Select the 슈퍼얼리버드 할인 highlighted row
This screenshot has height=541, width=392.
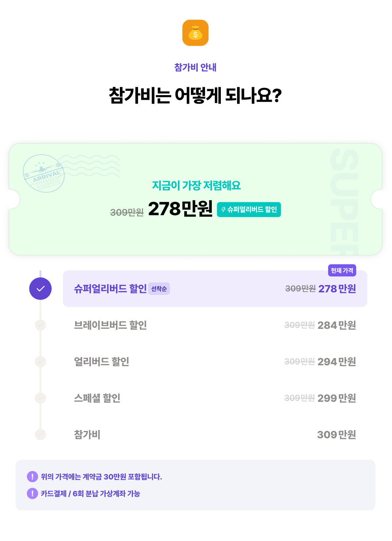(x=215, y=289)
